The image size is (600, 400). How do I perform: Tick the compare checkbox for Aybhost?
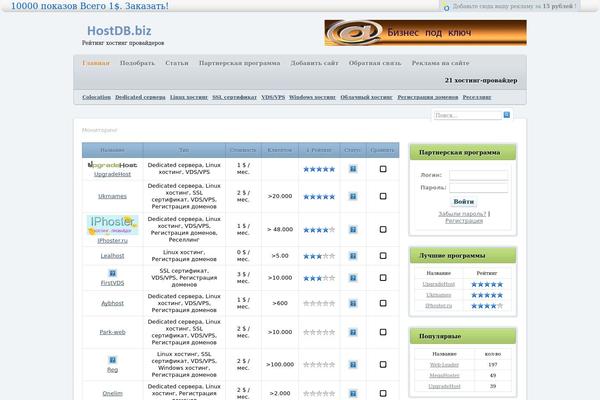(383, 303)
